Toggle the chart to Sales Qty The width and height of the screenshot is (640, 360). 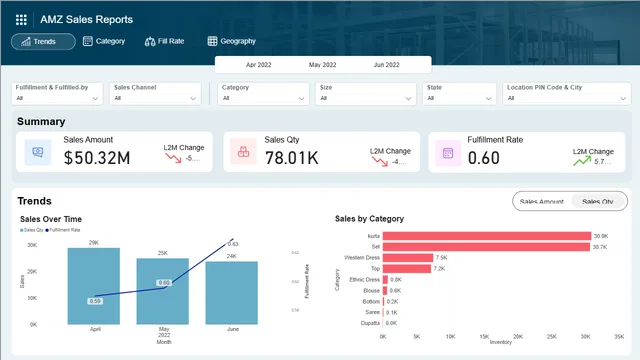point(598,202)
